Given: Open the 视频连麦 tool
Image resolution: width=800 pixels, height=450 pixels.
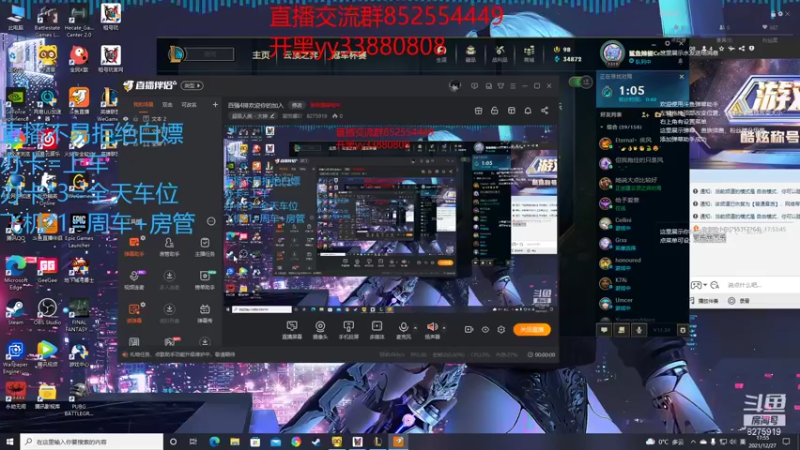Looking at the screenshot, I should pyautogui.click(x=134, y=280).
